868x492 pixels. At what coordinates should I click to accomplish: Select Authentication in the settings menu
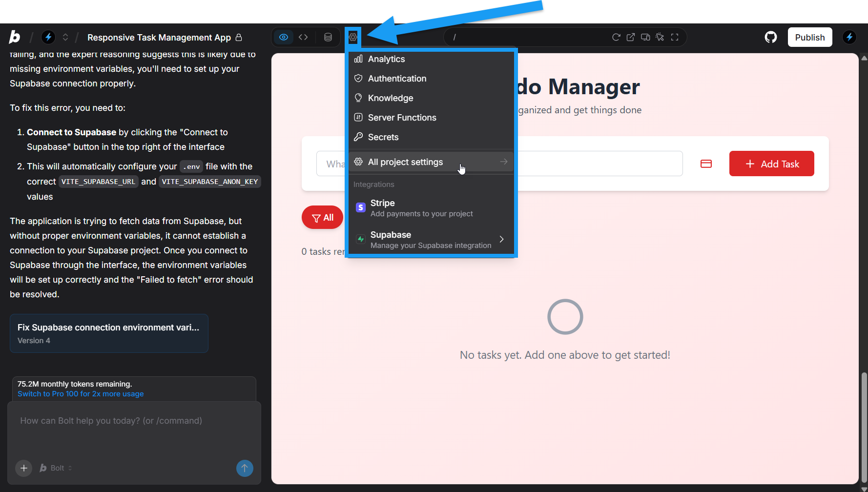[x=431, y=79]
